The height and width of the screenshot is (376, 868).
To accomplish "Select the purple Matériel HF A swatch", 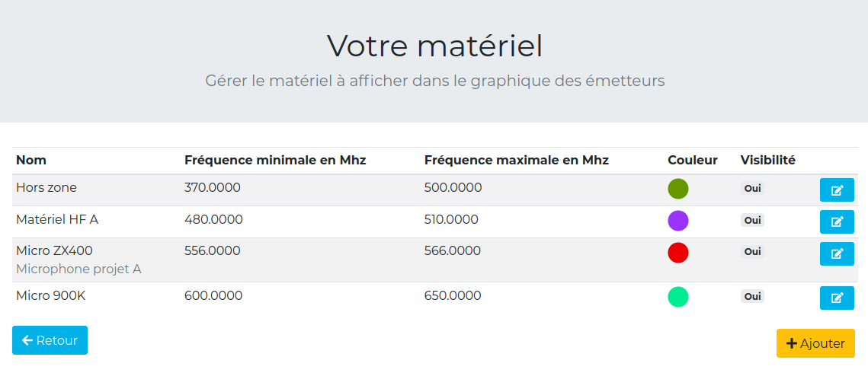I will (678, 221).
